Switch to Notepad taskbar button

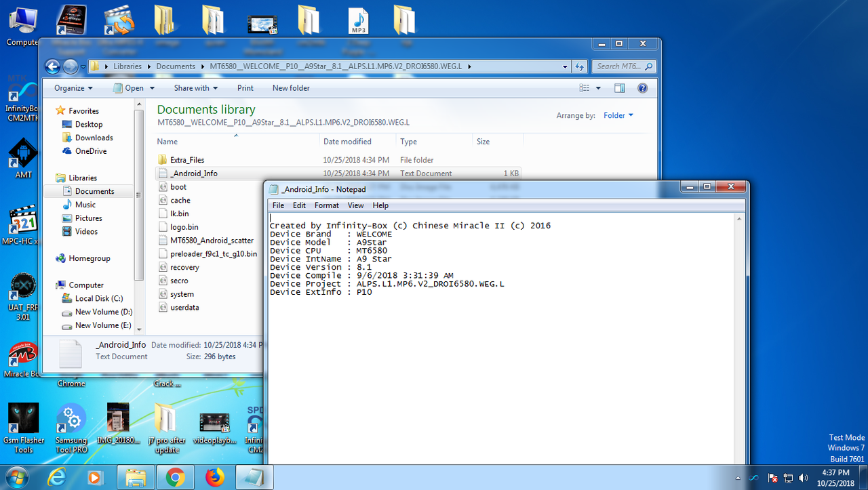click(x=254, y=478)
